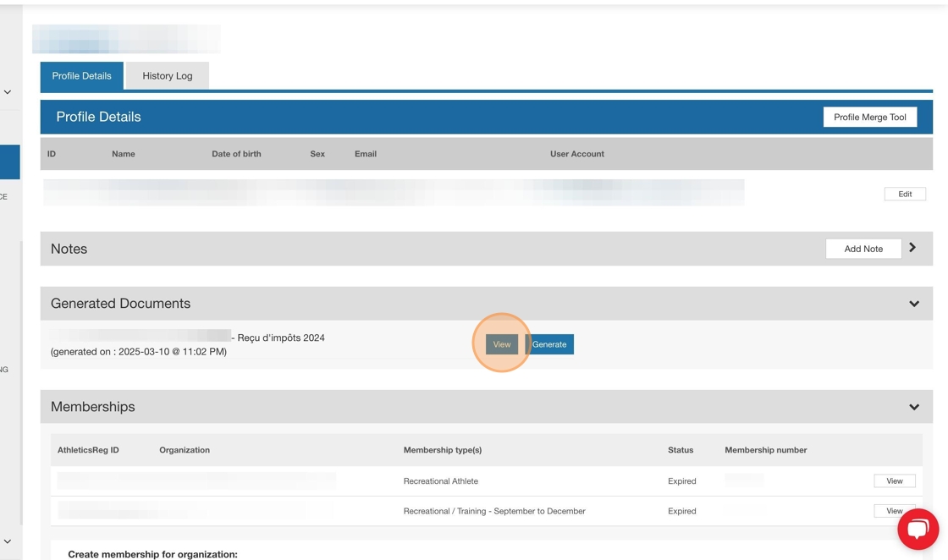Click the Date of birth column header
Image resolution: width=948 pixels, height=560 pixels.
(236, 154)
